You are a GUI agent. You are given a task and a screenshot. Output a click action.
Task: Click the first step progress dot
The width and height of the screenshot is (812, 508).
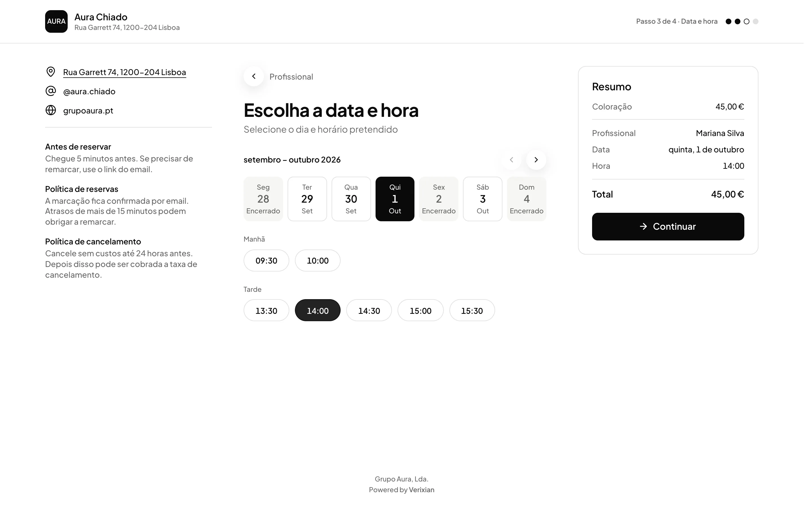[729, 21]
